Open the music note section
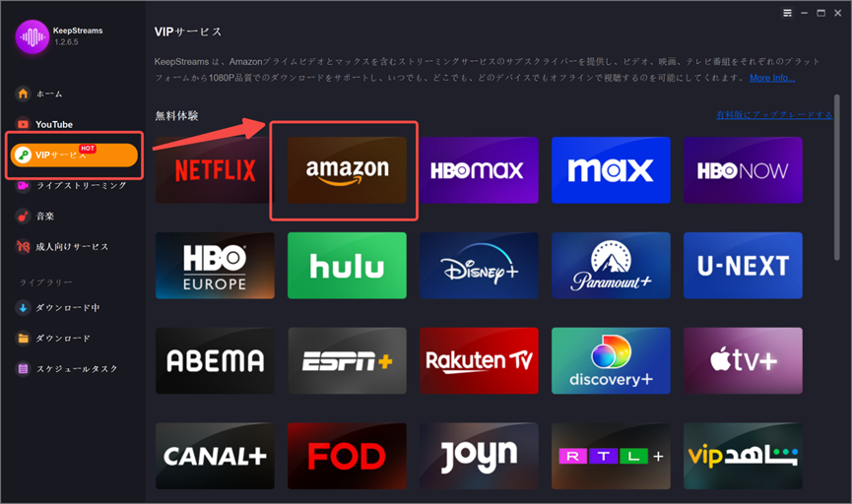The image size is (852, 504). [23, 217]
